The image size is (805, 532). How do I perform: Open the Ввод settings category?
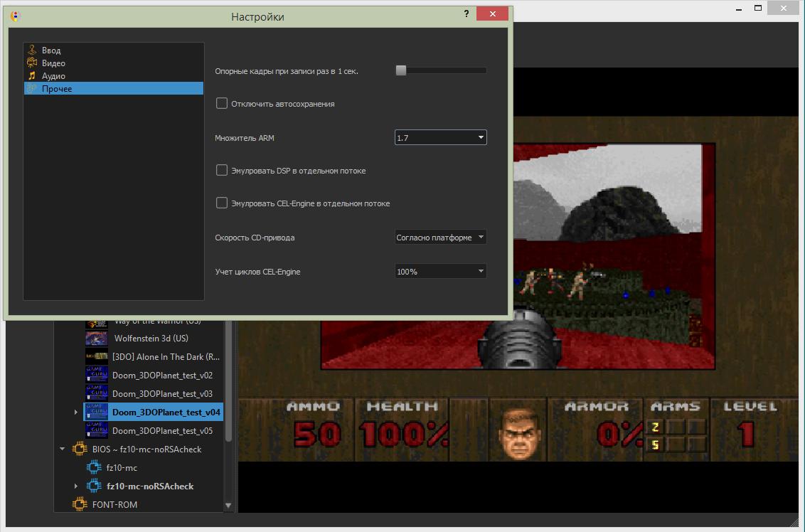coord(114,50)
